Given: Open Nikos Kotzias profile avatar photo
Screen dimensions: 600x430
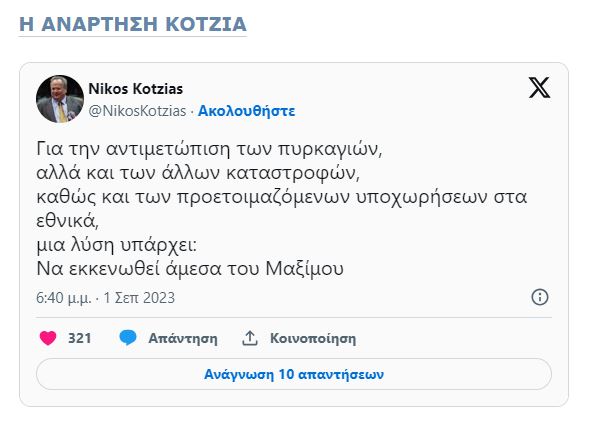Looking at the screenshot, I should point(60,98).
